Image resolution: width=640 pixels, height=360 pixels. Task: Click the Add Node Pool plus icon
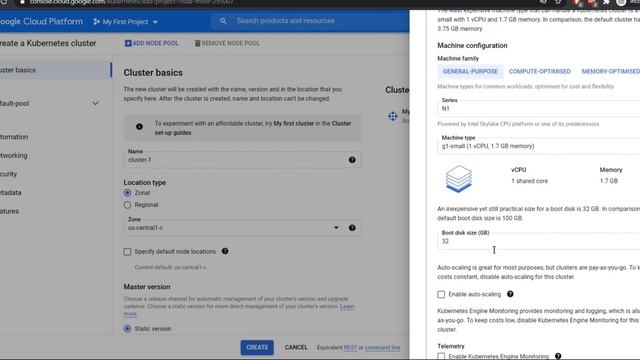pyautogui.click(x=128, y=43)
